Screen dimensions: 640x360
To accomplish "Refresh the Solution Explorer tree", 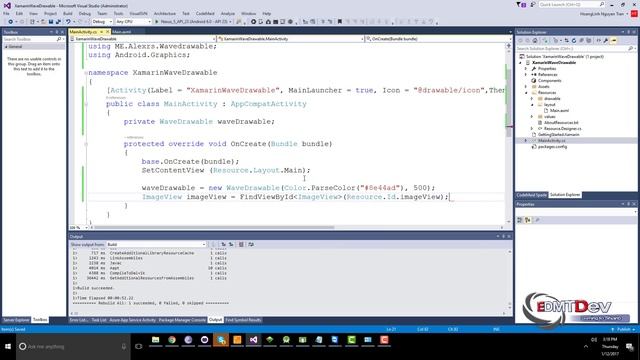I will click(x=574, y=40).
